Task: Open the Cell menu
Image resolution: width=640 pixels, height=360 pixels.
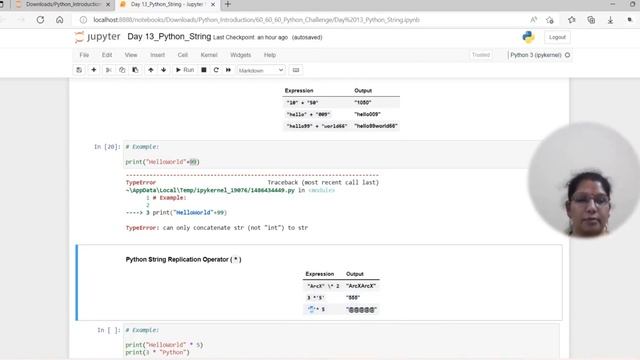Action: click(183, 55)
